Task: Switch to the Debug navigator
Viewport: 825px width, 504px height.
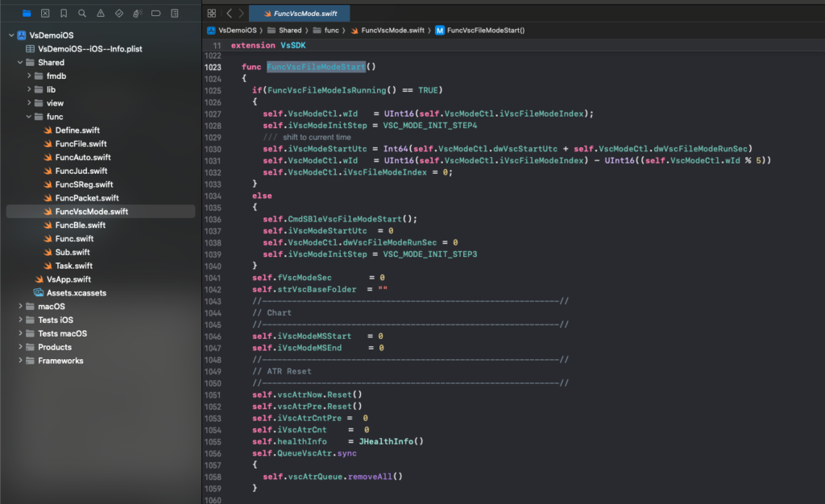Action: (138, 14)
